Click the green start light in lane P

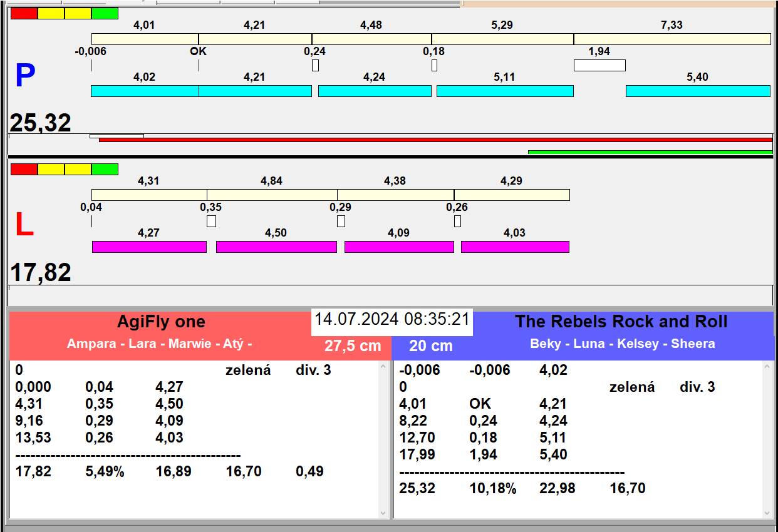coord(105,13)
